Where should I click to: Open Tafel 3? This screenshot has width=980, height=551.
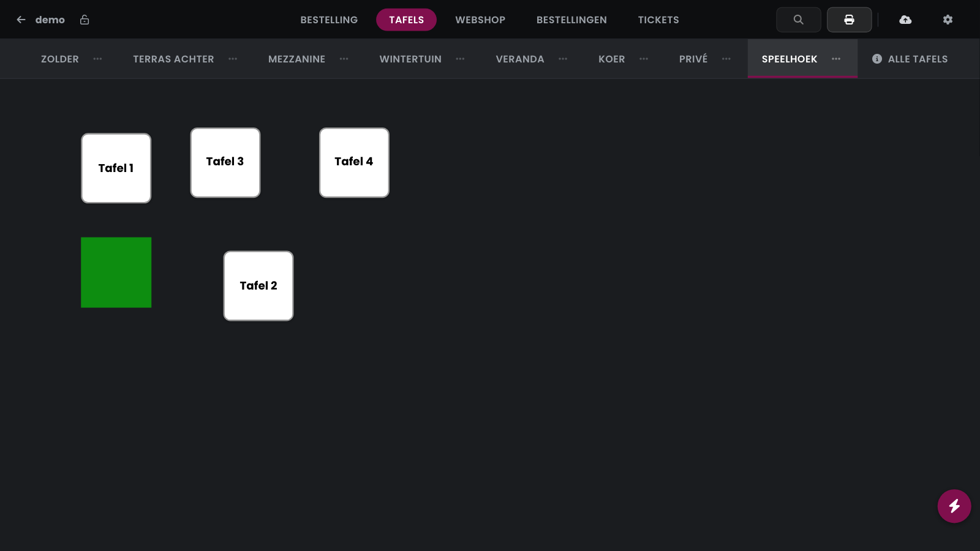coord(225,163)
